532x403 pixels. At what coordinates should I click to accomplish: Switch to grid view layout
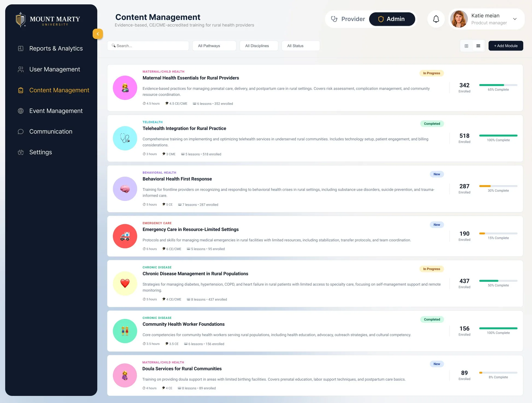point(466,46)
